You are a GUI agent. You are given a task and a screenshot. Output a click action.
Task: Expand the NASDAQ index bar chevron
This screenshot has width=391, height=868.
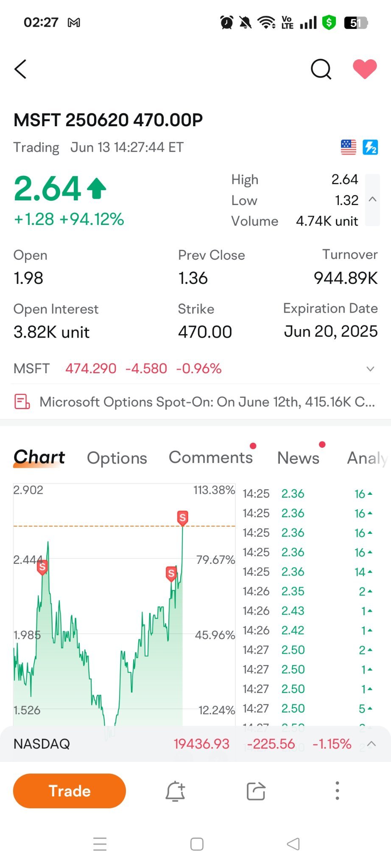pos(371,743)
